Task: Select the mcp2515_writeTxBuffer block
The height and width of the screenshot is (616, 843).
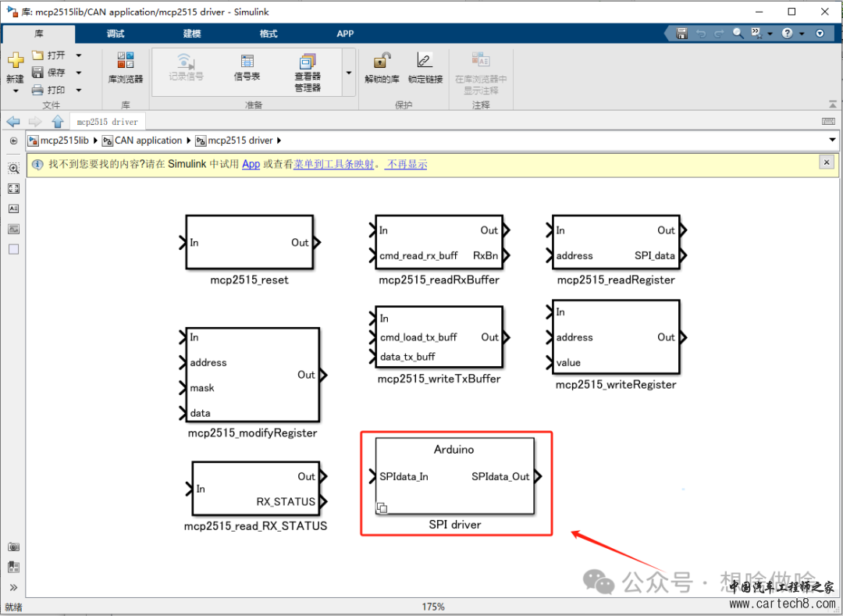Action: [439, 337]
